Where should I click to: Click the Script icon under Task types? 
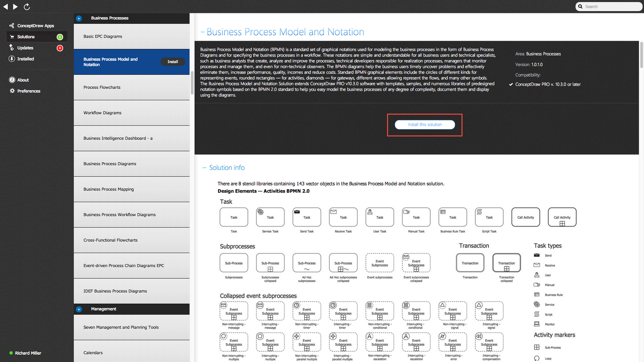(x=537, y=314)
